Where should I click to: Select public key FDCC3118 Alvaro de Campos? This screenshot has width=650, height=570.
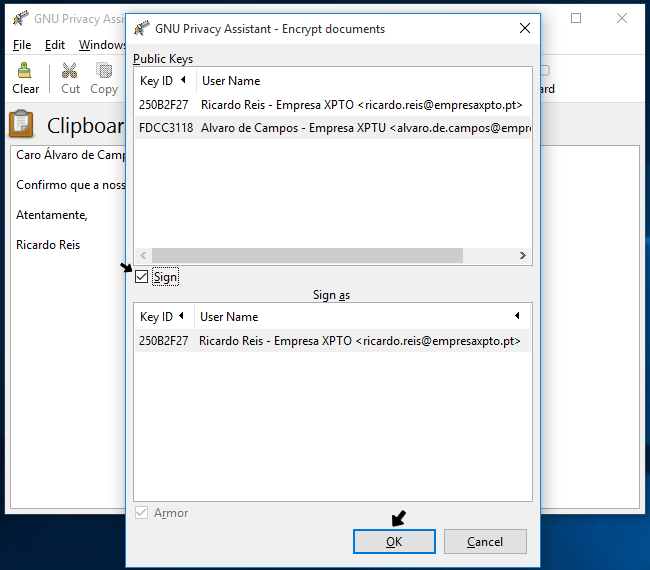[333, 128]
